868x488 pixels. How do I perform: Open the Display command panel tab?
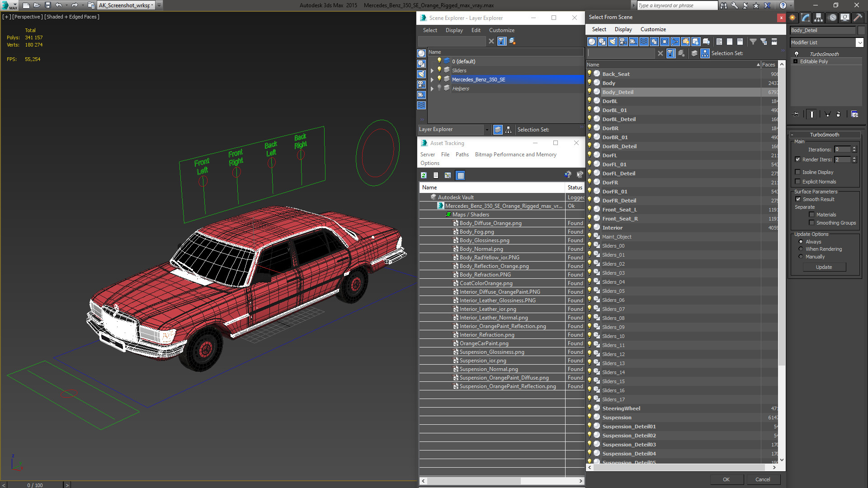coord(844,18)
